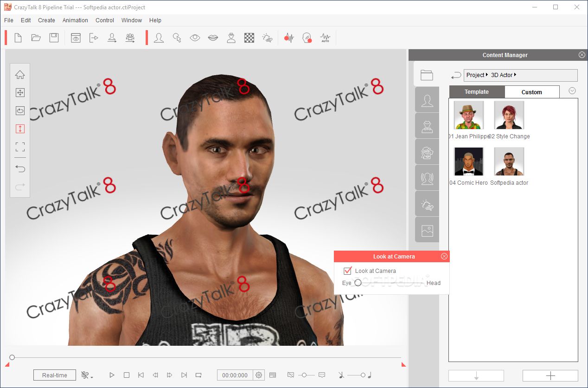
Task: Go back one folder level in Content Manager
Action: 456,75
